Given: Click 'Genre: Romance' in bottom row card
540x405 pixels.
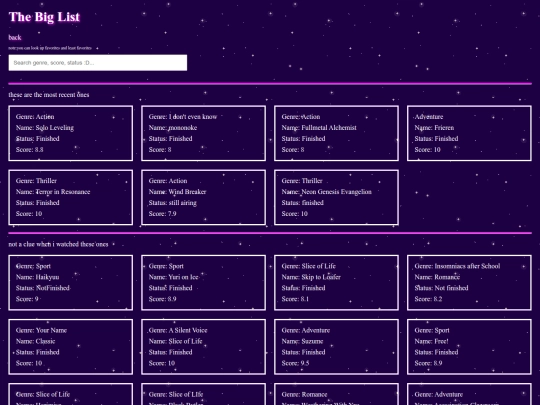Looking at the screenshot, I should point(304,394).
